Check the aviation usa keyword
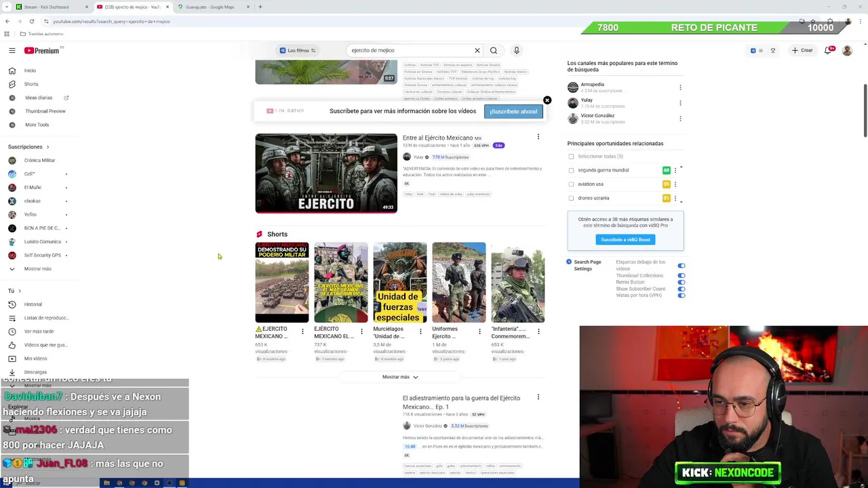Viewport: 868px width, 488px height. click(571, 184)
